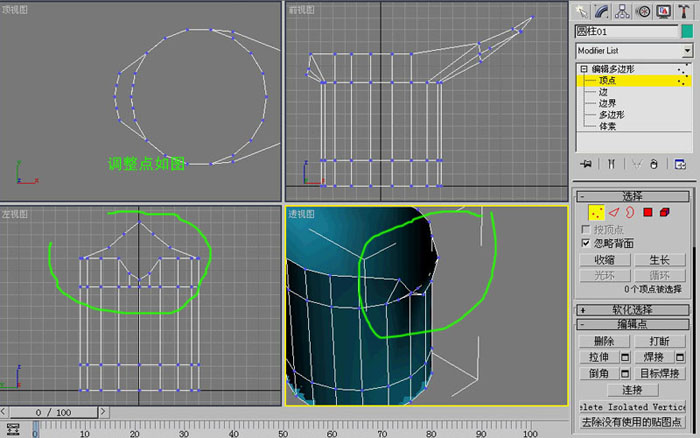The image size is (700, 438).
Task: Click the green object color swatch
Action: click(687, 31)
